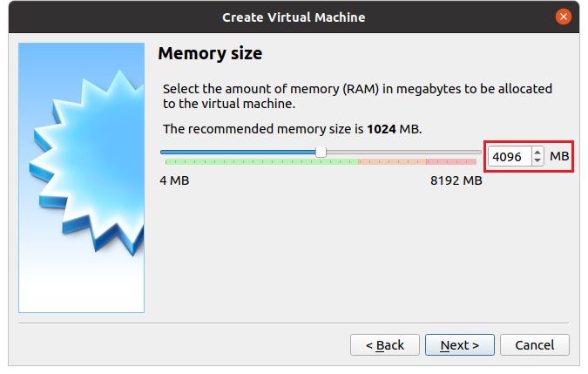This screenshot has width=588, height=374.
Task: Click inside the 4096 memory field
Action: click(507, 157)
